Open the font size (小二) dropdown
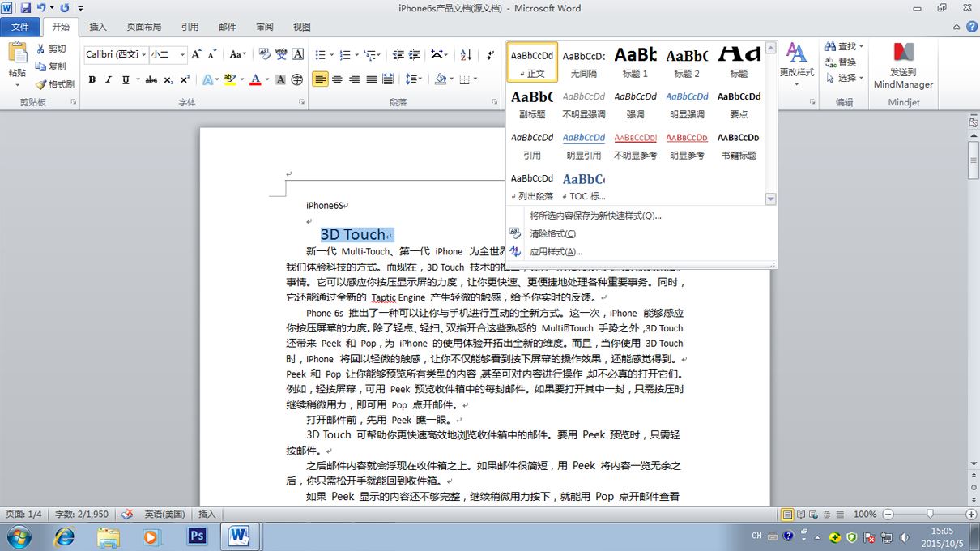 [x=182, y=54]
